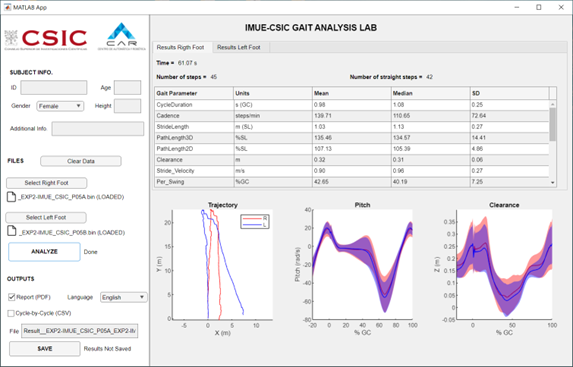
Task: Open the Gender dropdown
Action: tap(60, 106)
